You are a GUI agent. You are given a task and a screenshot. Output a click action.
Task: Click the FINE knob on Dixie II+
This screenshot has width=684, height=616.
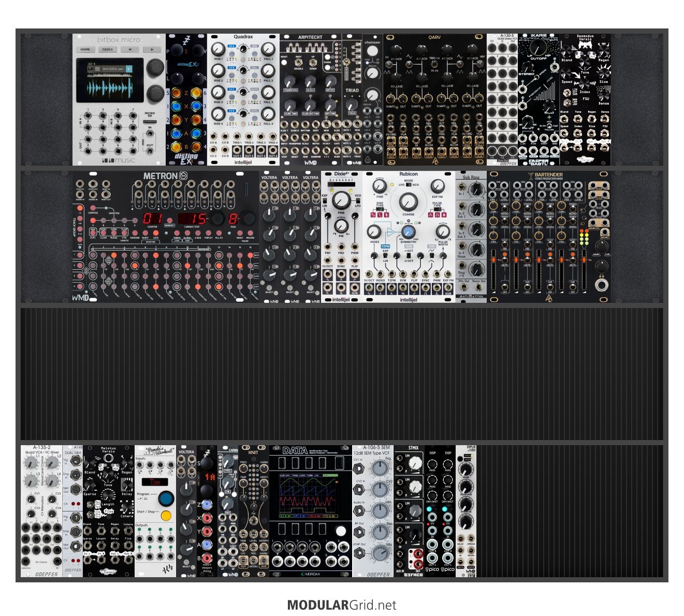click(341, 200)
